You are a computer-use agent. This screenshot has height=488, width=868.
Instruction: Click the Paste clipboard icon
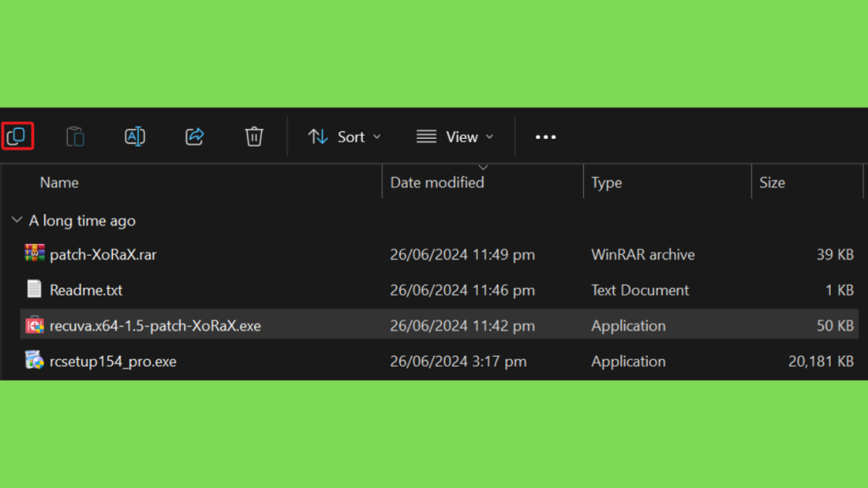pyautogui.click(x=75, y=136)
